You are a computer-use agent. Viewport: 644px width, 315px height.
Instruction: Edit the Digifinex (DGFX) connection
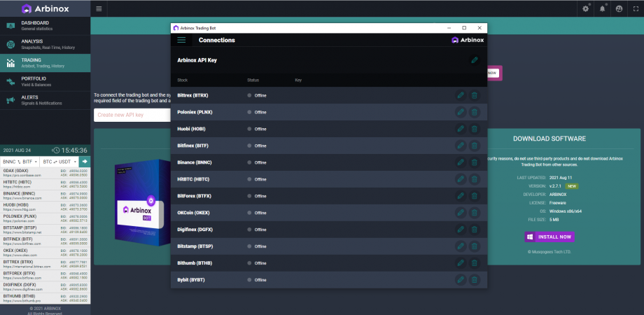(x=461, y=230)
